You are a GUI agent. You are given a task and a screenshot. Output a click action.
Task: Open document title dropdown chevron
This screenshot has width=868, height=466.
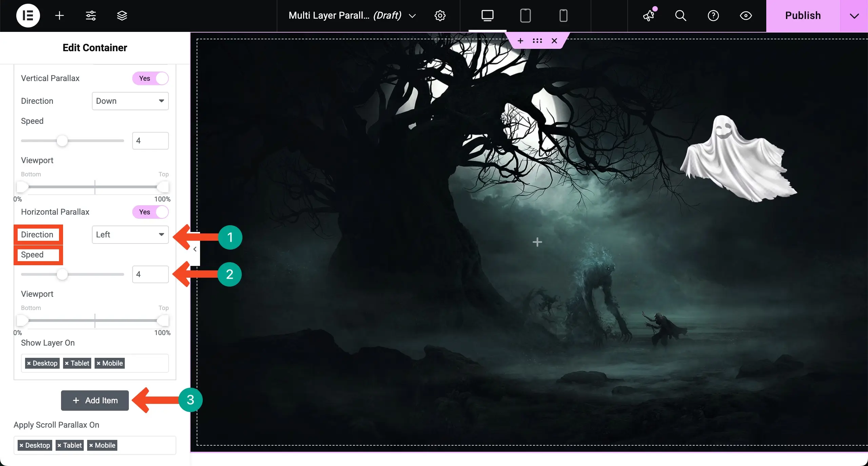coord(412,16)
